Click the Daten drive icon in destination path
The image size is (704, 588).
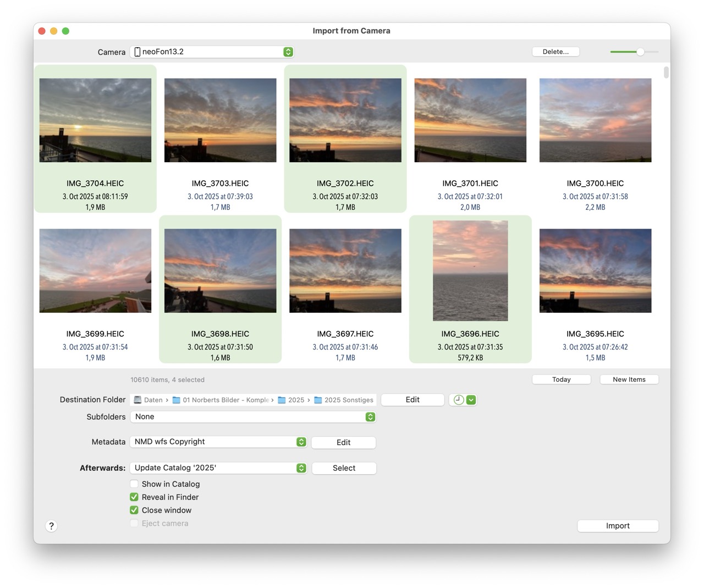coord(138,400)
